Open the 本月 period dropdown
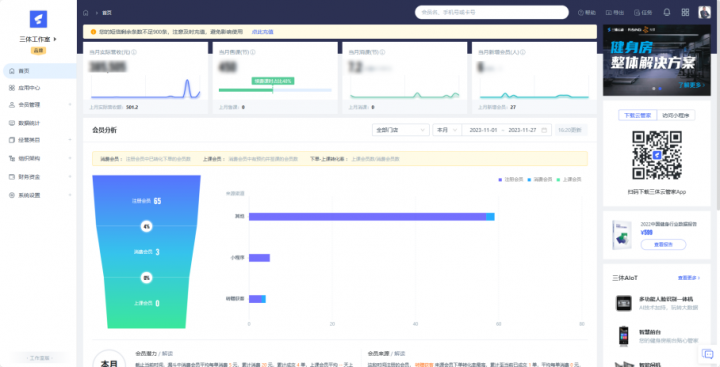 point(447,130)
